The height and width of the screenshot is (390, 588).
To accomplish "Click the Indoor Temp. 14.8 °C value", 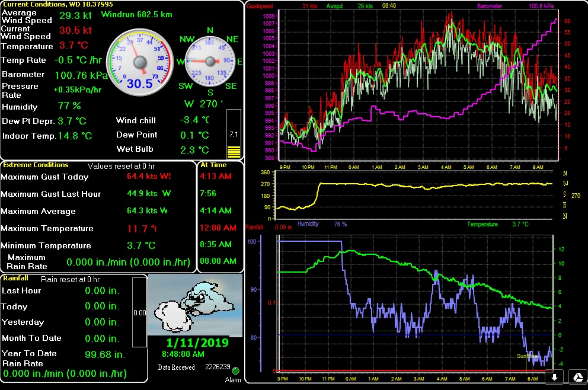I will point(75,136).
